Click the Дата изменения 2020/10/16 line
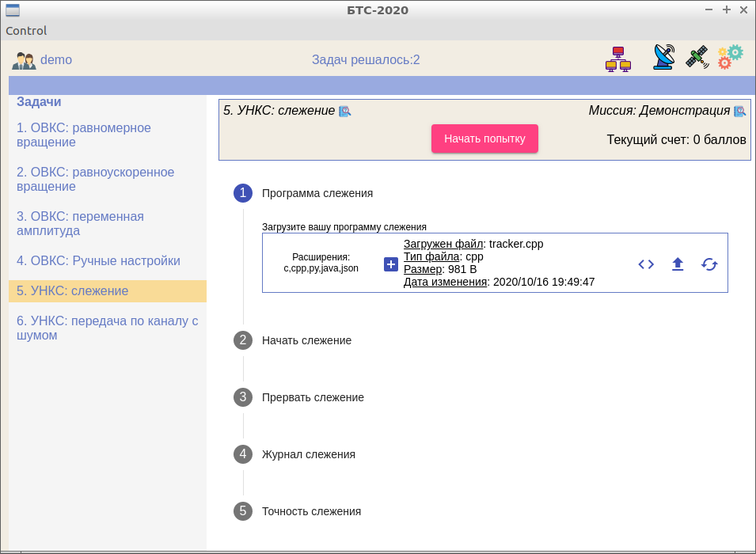Screen dimensions: 756x554 499,282
